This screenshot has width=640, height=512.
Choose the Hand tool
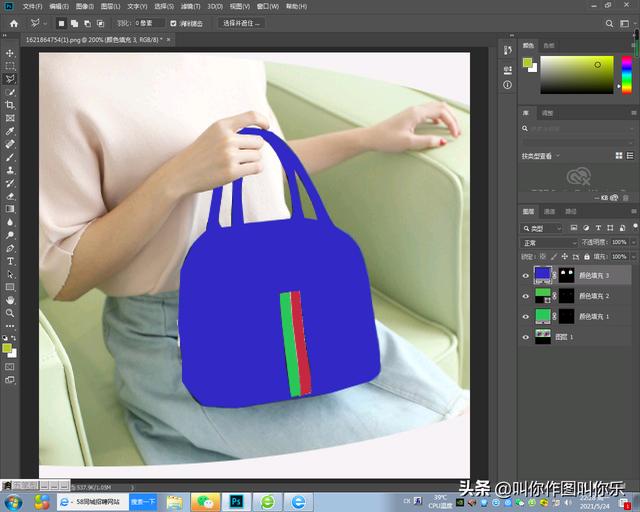pos(11,300)
